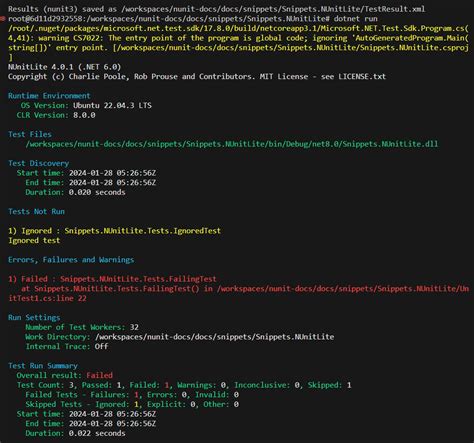Click the red dot beside the prompt line
The height and width of the screenshot is (443, 474).
click(x=3, y=19)
